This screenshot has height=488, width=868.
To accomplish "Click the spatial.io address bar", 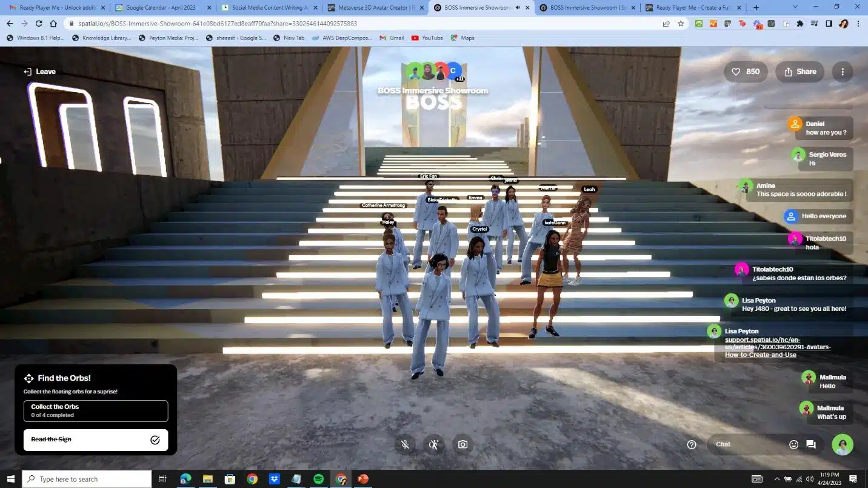I will pyautogui.click(x=364, y=24).
